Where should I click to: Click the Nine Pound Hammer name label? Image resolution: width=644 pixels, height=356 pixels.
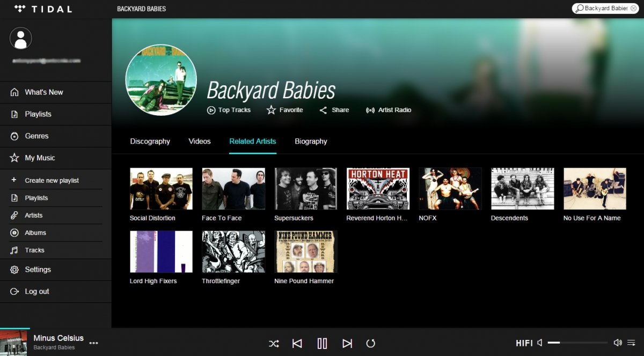tap(304, 281)
